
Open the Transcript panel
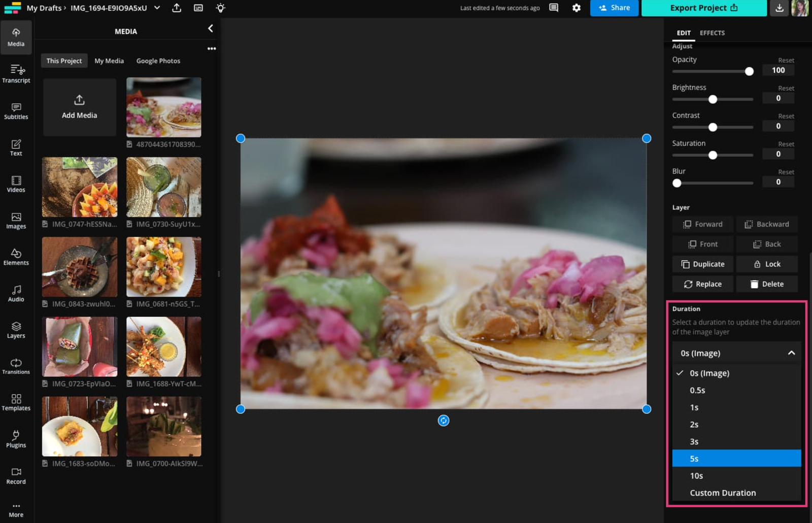(x=16, y=73)
